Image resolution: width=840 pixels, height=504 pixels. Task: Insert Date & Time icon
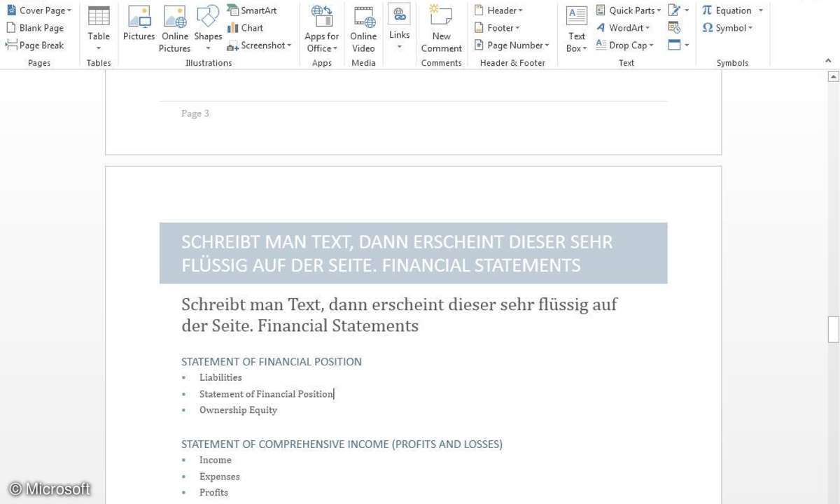tap(674, 28)
